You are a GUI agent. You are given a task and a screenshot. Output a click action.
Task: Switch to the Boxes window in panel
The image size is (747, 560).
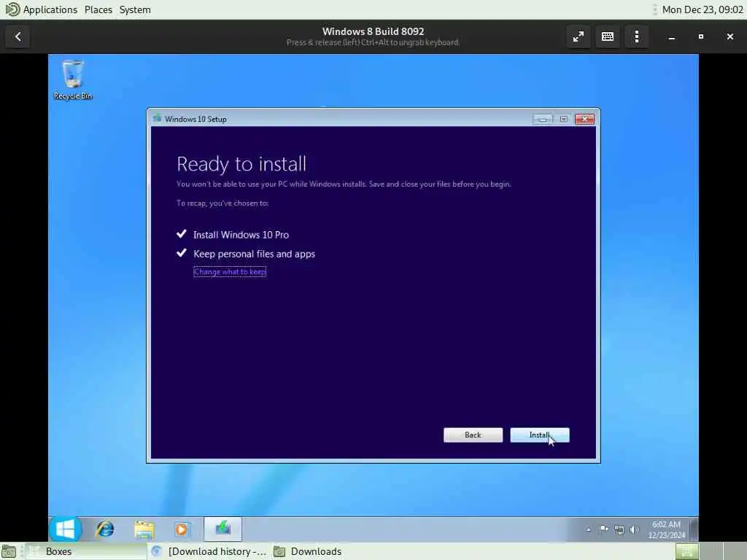pos(86,551)
